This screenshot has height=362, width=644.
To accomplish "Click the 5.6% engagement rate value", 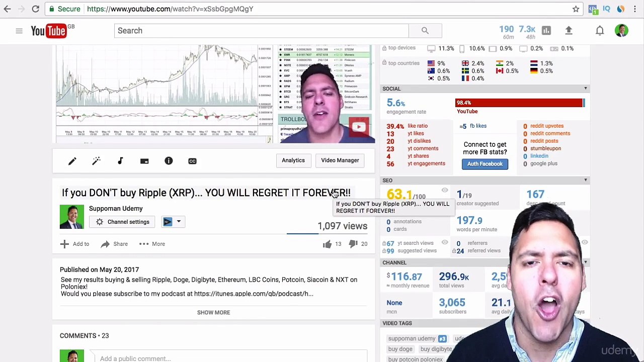I will (396, 103).
